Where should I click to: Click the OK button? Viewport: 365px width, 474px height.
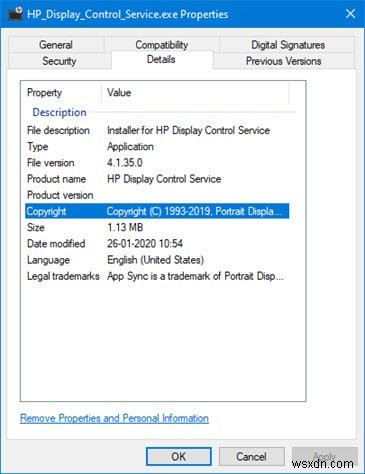[179, 456]
